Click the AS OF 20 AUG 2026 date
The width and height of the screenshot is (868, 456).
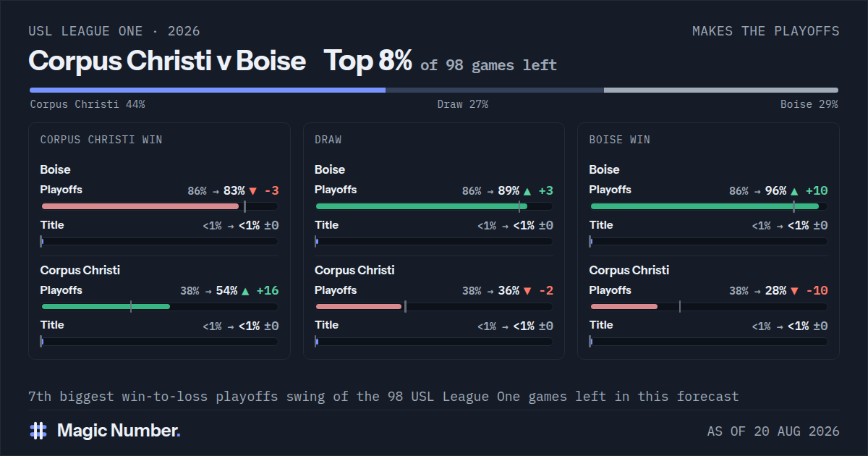tap(773, 431)
